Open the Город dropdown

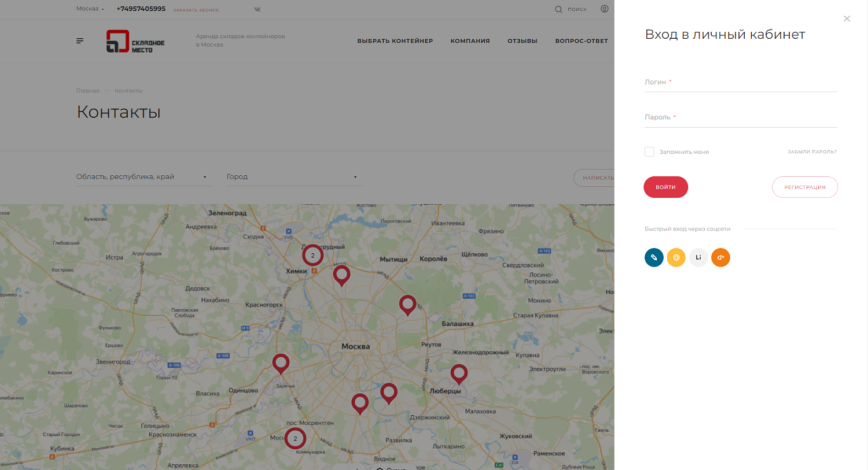click(292, 177)
